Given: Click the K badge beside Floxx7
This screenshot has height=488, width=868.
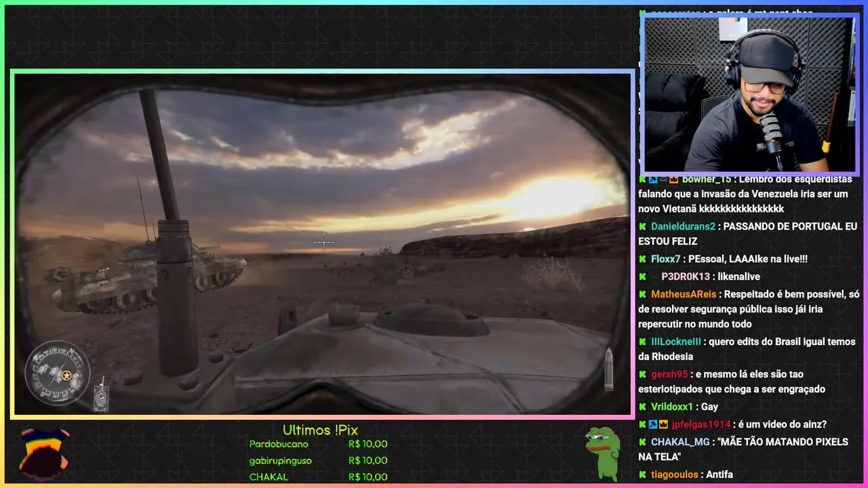Looking at the screenshot, I should pyautogui.click(x=642, y=259).
